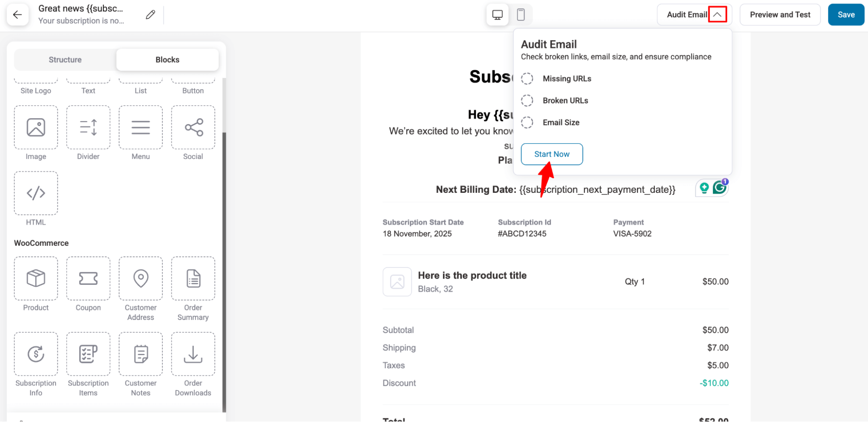The width and height of the screenshot is (868, 422).
Task: Choose the HTML code block
Action: click(x=36, y=193)
